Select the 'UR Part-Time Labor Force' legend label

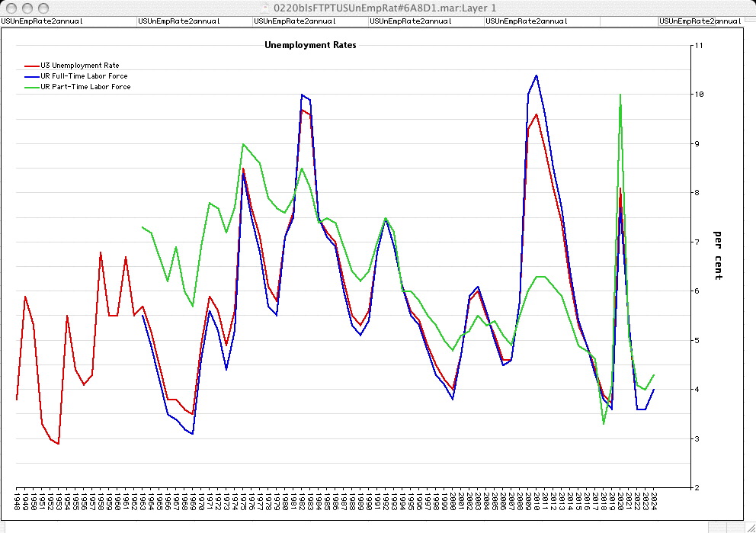[x=85, y=87]
